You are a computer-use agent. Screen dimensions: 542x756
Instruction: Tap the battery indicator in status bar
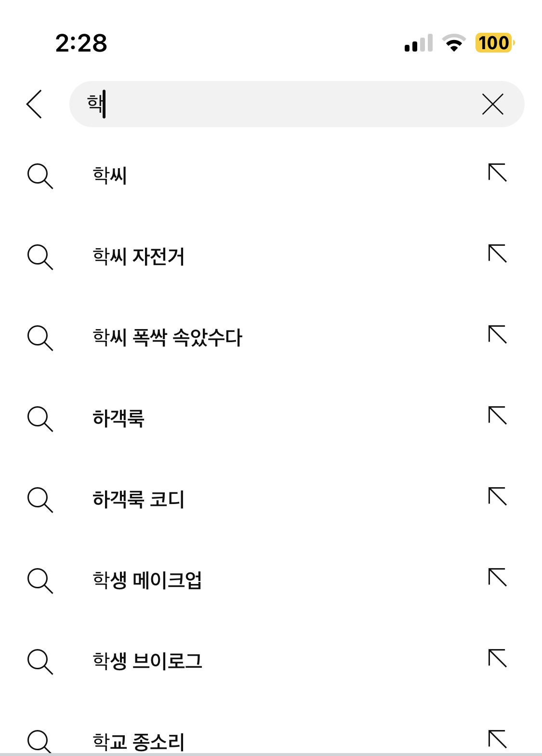click(495, 43)
